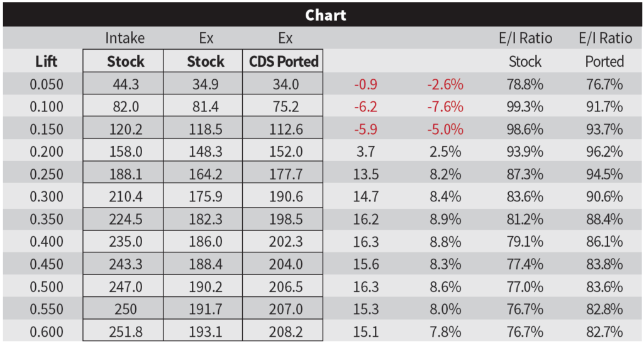Click the "CDS Ported" column header

285,62
